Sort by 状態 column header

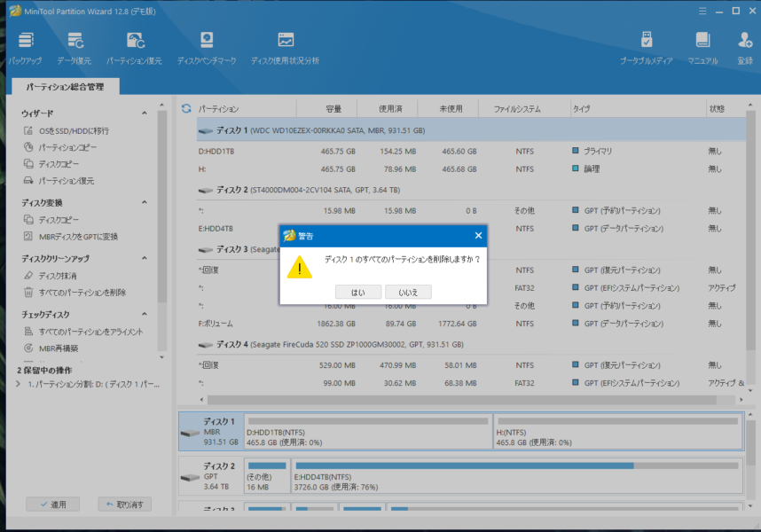tap(726, 109)
